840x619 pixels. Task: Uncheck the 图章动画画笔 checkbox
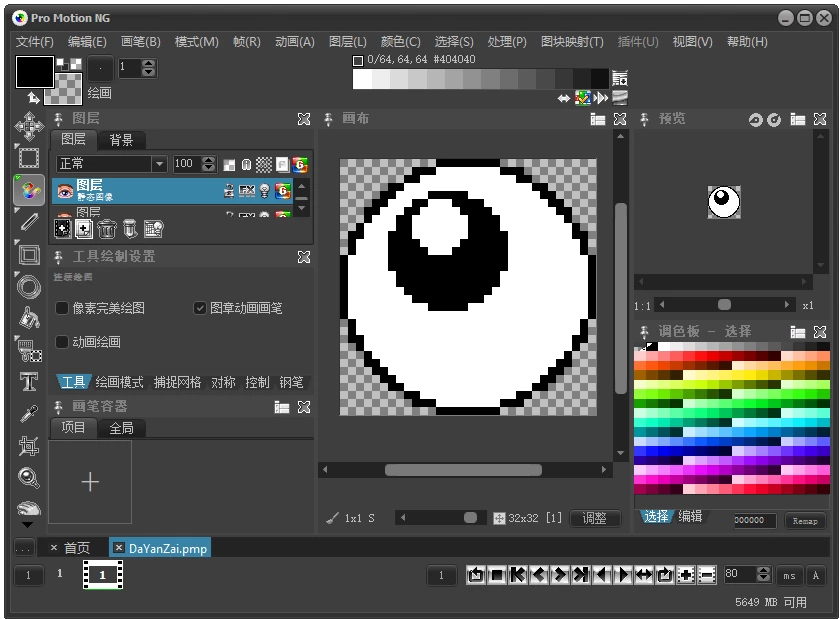(200, 308)
